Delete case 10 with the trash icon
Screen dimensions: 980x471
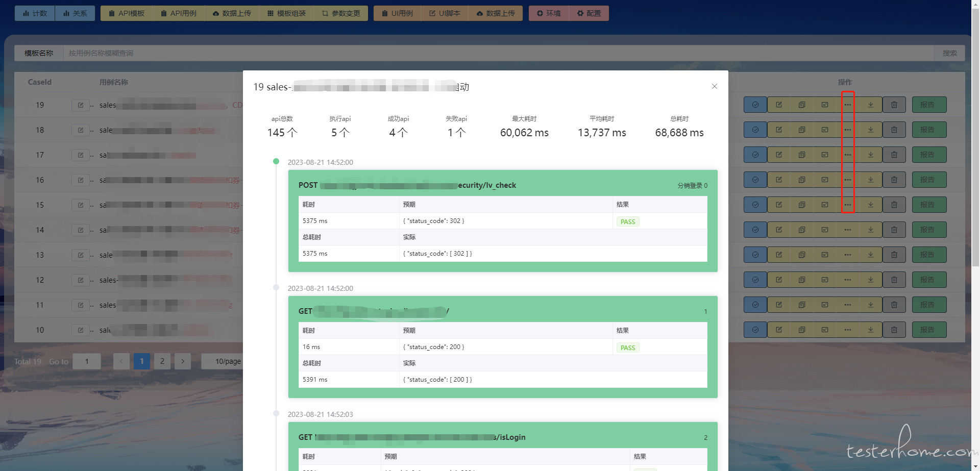(894, 330)
